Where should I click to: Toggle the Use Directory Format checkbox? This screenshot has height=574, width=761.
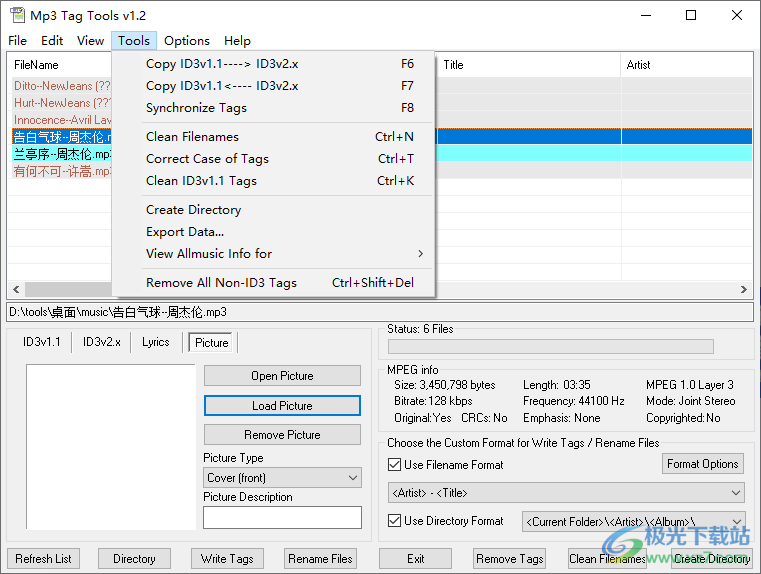[x=395, y=521]
